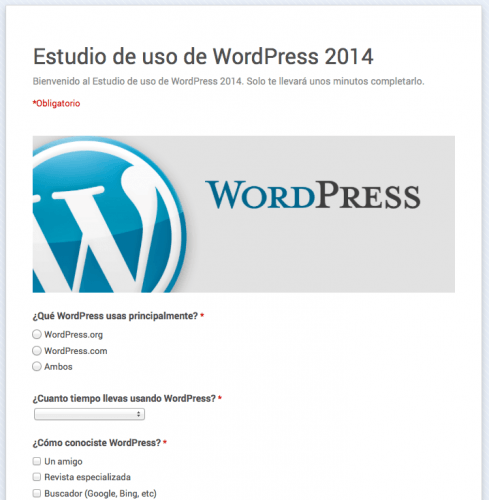Check the Buscador (Google, Bing, etc) checkbox
This screenshot has width=489, height=500.
pos(37,493)
